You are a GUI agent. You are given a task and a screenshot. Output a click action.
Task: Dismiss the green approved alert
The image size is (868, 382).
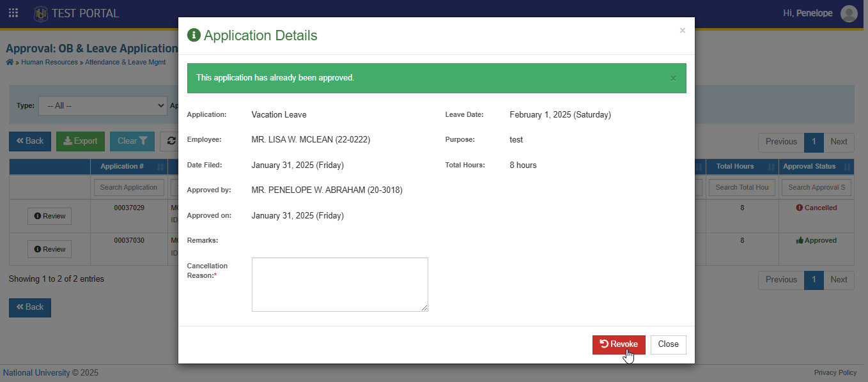(x=673, y=79)
